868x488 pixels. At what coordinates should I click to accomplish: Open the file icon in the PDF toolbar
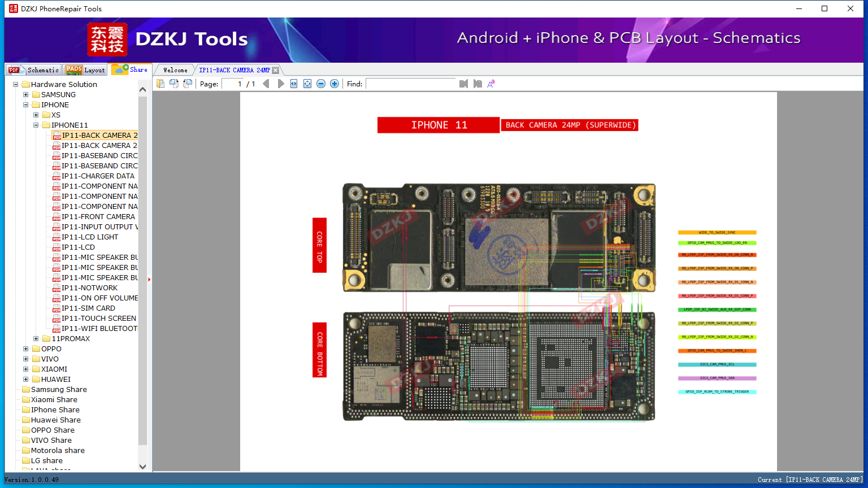(160, 84)
